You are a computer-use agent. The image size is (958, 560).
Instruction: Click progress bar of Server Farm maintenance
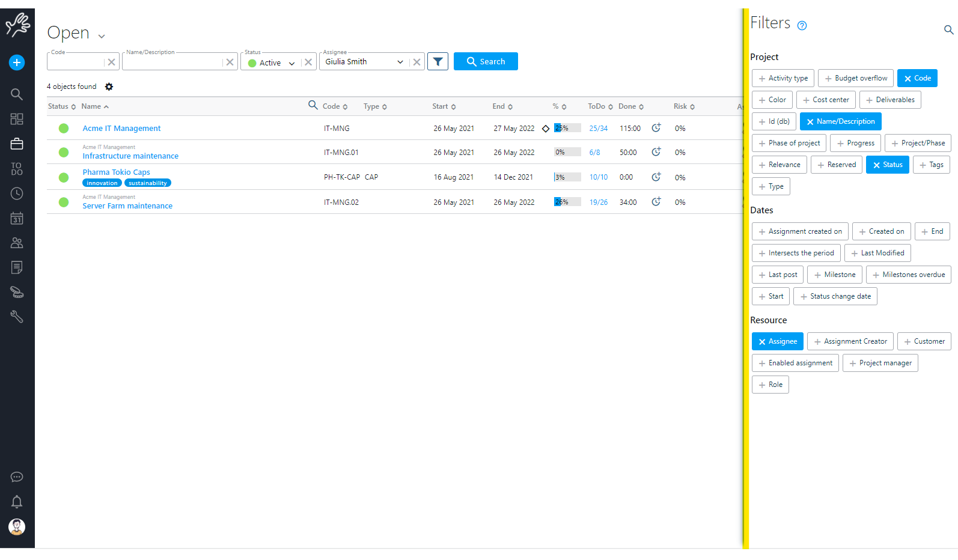tap(567, 202)
